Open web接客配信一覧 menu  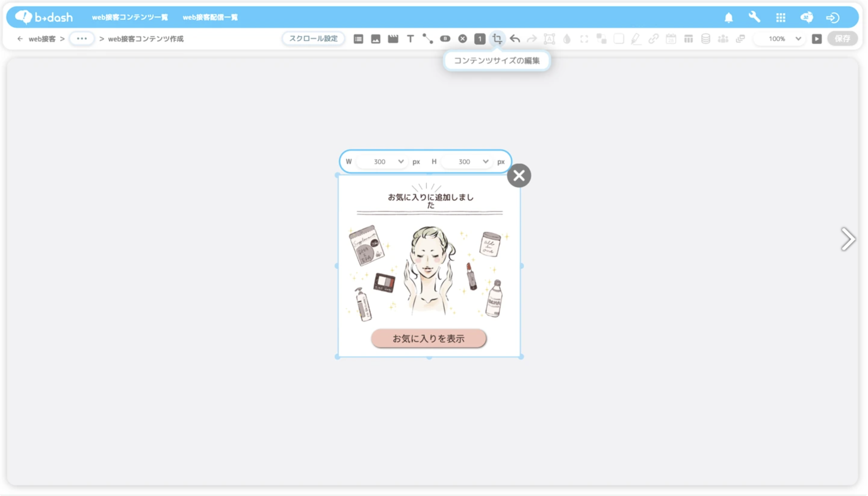click(210, 17)
